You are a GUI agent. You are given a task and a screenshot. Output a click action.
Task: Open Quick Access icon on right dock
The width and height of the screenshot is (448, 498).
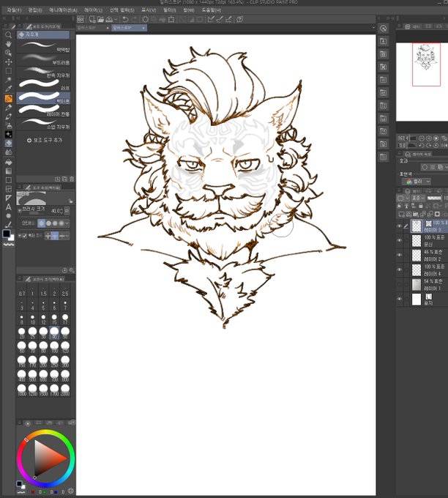pos(384,29)
